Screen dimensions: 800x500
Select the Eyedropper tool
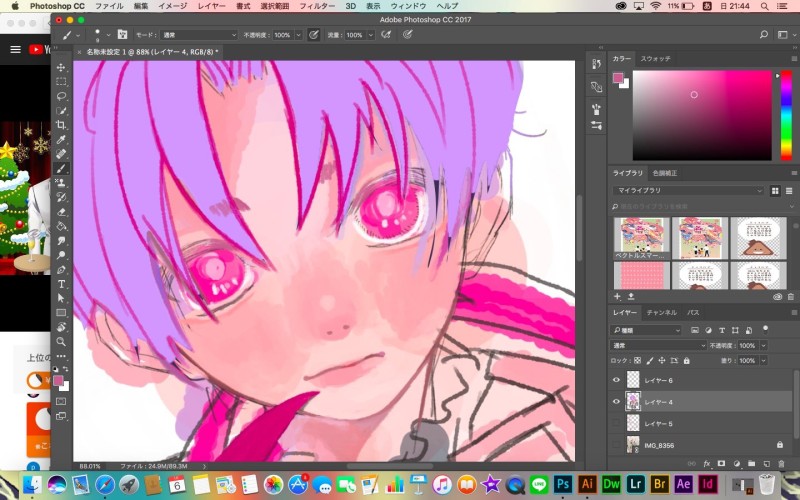61,139
